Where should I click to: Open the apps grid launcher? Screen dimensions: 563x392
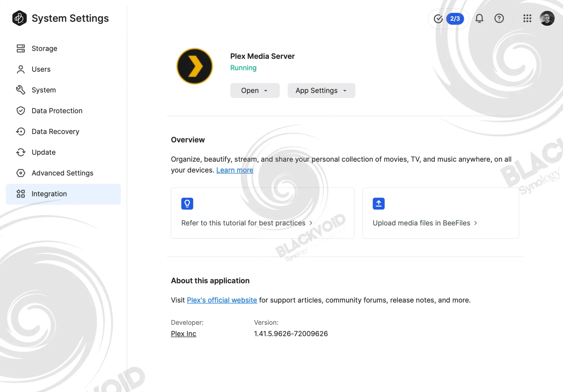click(x=527, y=18)
